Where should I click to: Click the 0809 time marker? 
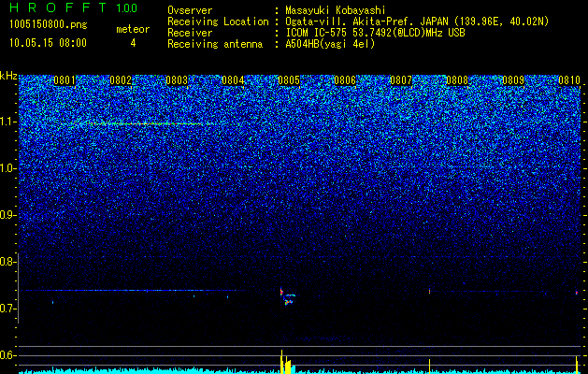coord(513,80)
